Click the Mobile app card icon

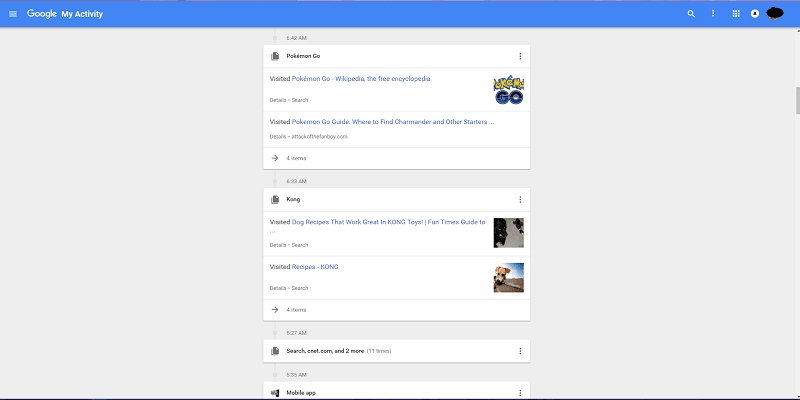click(275, 393)
